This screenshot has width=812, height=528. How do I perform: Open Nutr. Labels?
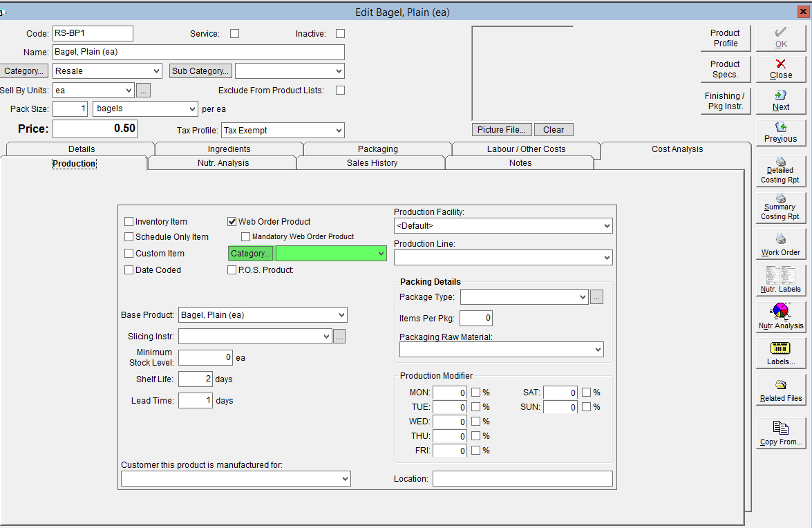pos(781,281)
